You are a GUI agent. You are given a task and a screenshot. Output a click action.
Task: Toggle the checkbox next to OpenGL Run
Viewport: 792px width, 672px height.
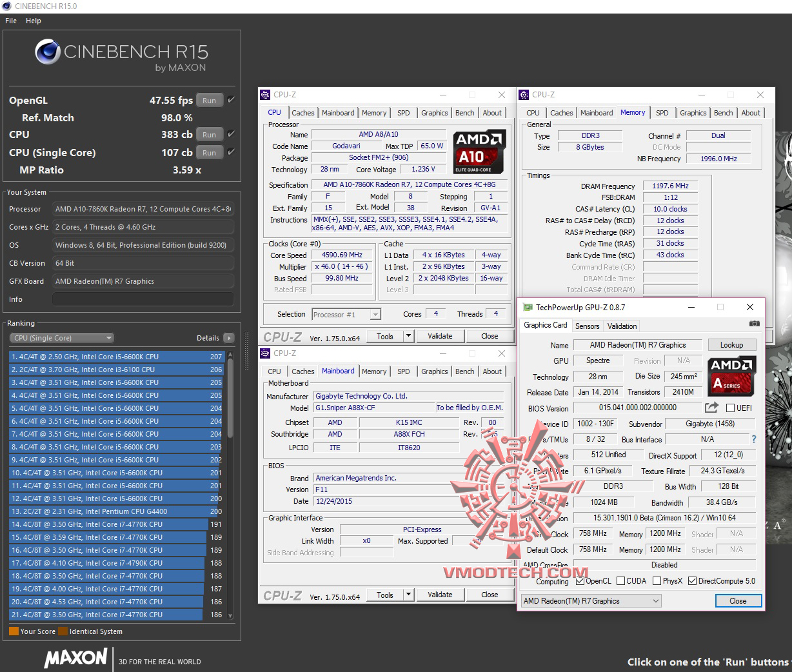pos(231,100)
